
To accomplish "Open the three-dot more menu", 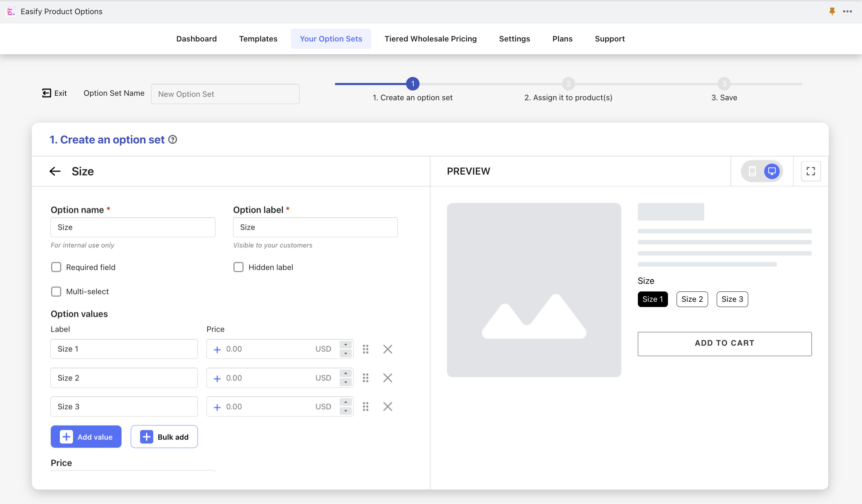I will [847, 11].
